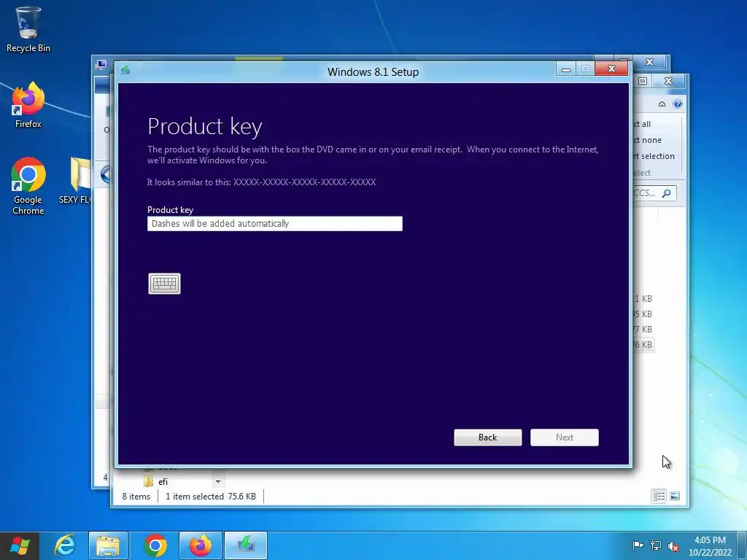Click the Explorer window help icon
This screenshot has width=747, height=560.
tap(678, 104)
